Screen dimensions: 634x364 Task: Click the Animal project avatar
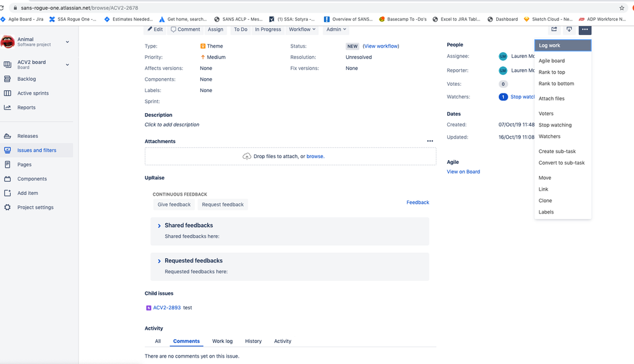pos(8,41)
